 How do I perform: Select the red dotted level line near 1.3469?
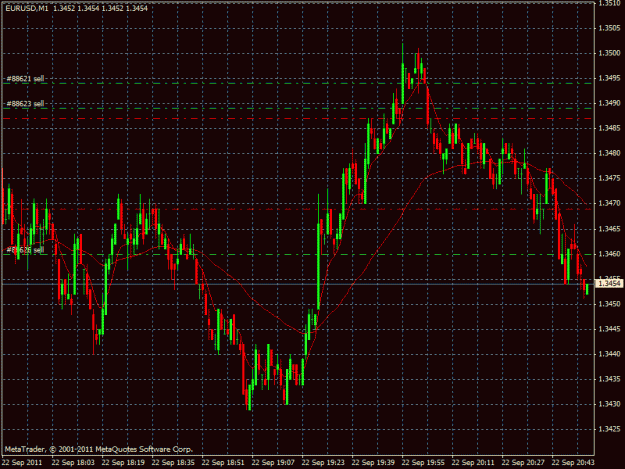coord(298,209)
